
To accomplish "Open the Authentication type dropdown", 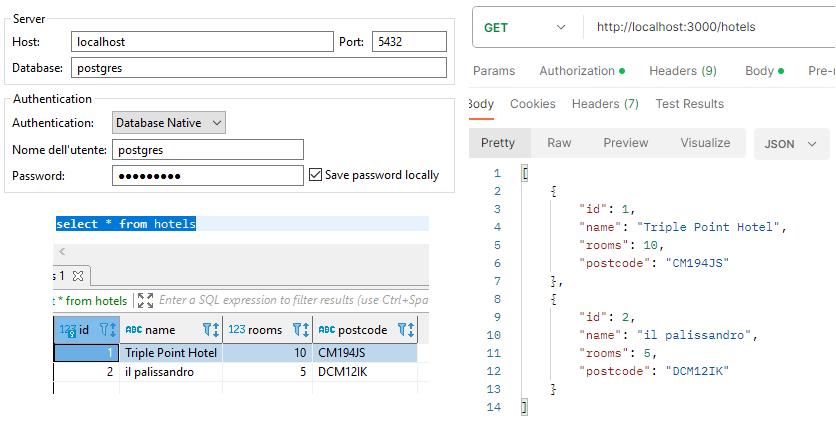I will click(x=169, y=123).
